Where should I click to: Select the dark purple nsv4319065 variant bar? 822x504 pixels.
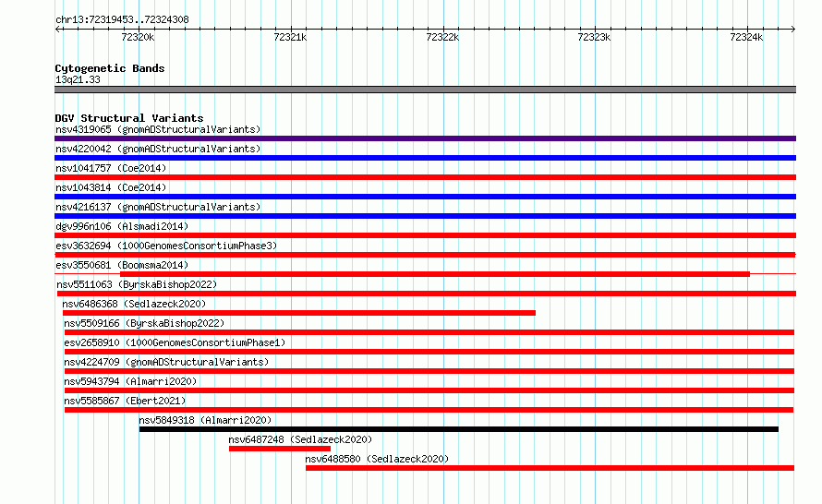coord(425,138)
